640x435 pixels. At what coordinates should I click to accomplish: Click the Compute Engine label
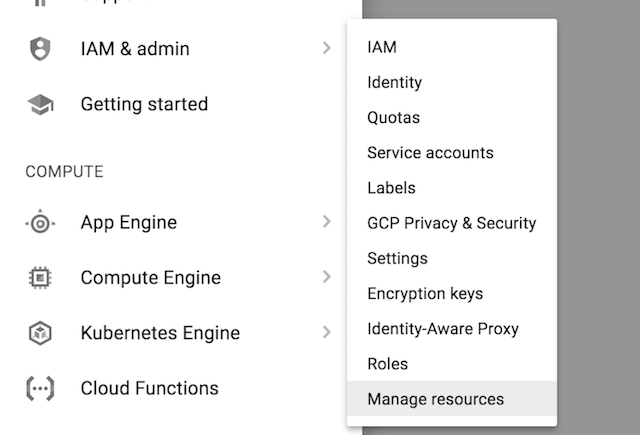151,278
